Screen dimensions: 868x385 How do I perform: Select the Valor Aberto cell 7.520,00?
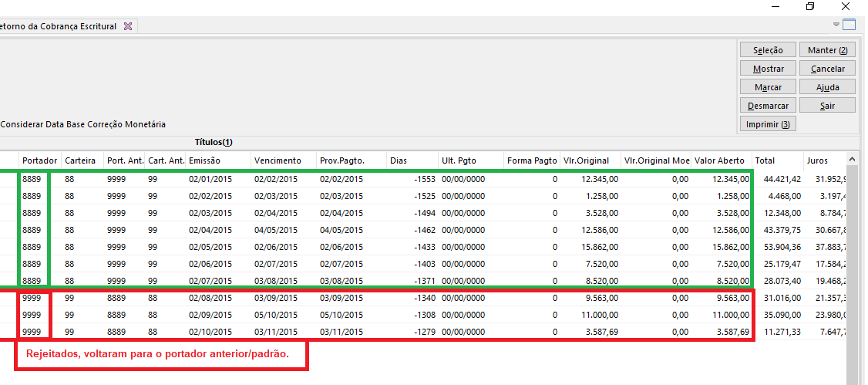[732, 264]
